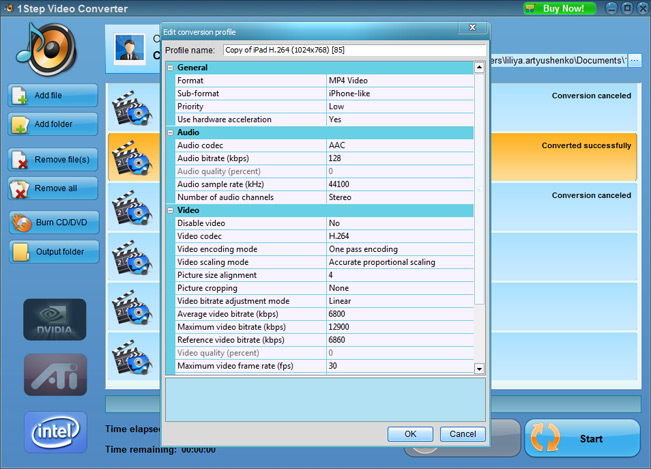Click the OK button
651x469 pixels.
point(410,434)
